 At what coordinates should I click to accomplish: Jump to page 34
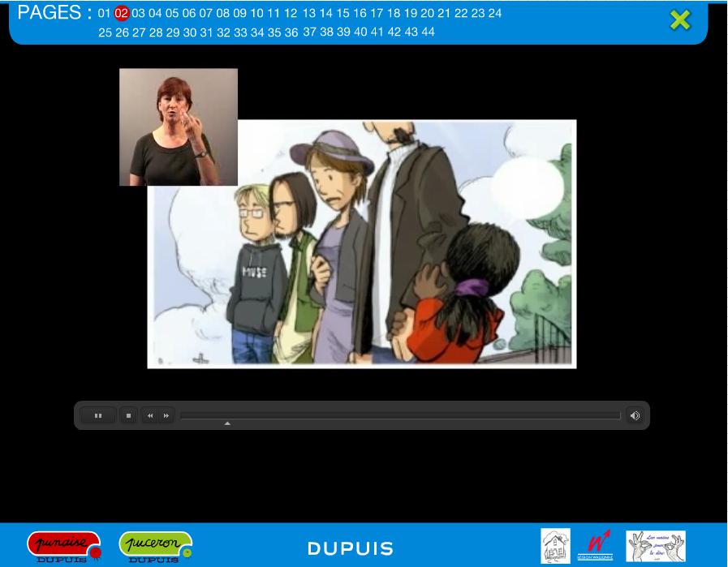click(x=257, y=32)
